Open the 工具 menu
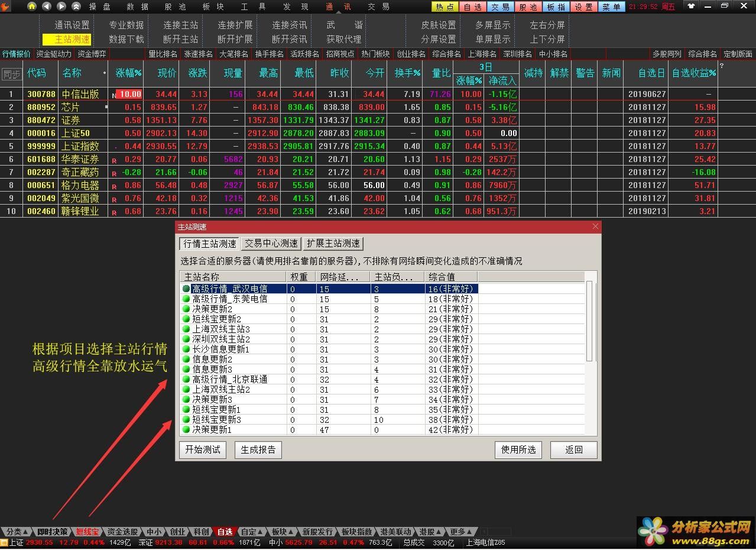 click(252, 7)
